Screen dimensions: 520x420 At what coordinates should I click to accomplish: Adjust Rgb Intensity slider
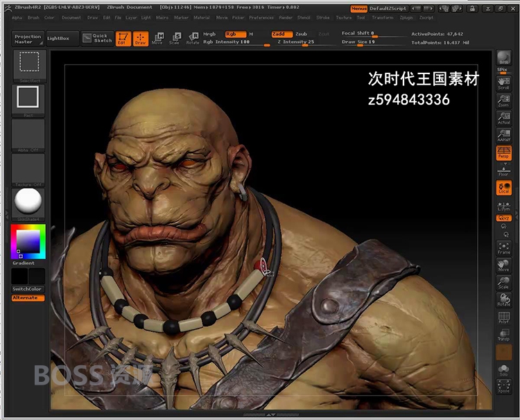click(236, 42)
